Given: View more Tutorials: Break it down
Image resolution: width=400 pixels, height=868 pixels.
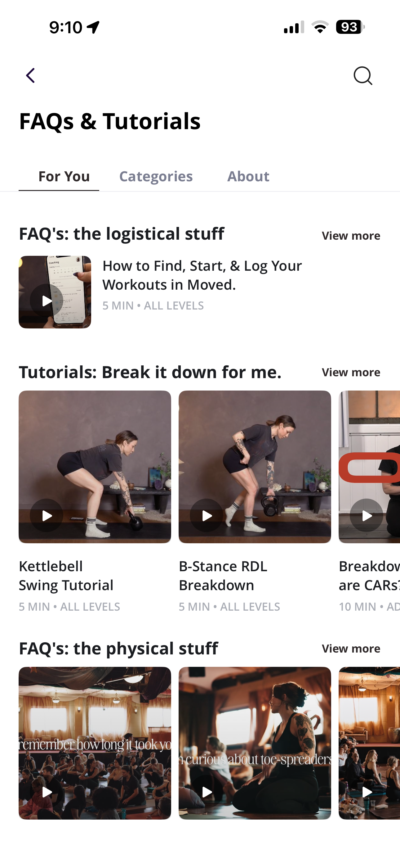Looking at the screenshot, I should (351, 372).
